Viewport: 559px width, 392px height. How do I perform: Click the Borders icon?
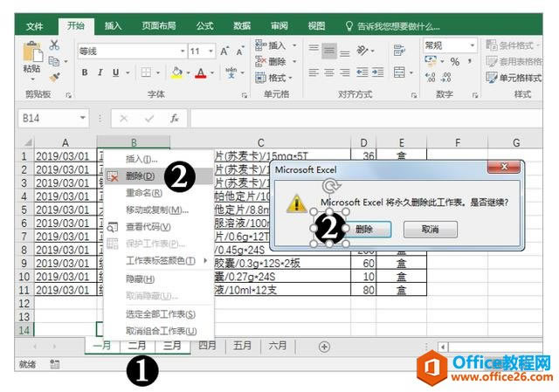point(146,72)
